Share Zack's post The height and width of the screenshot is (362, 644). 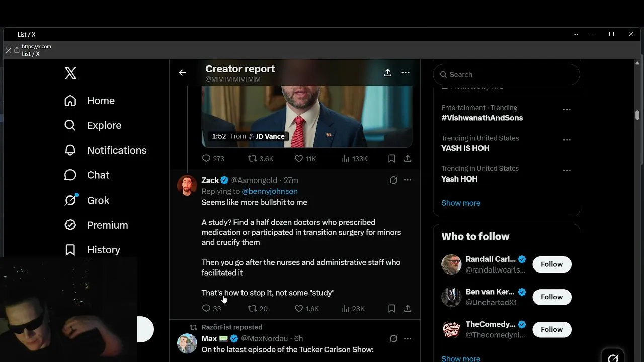click(x=408, y=309)
